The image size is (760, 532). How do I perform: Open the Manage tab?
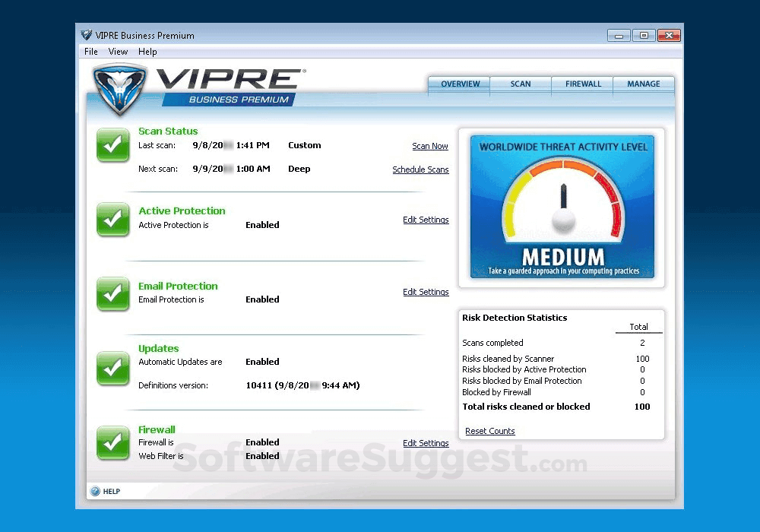pos(643,84)
